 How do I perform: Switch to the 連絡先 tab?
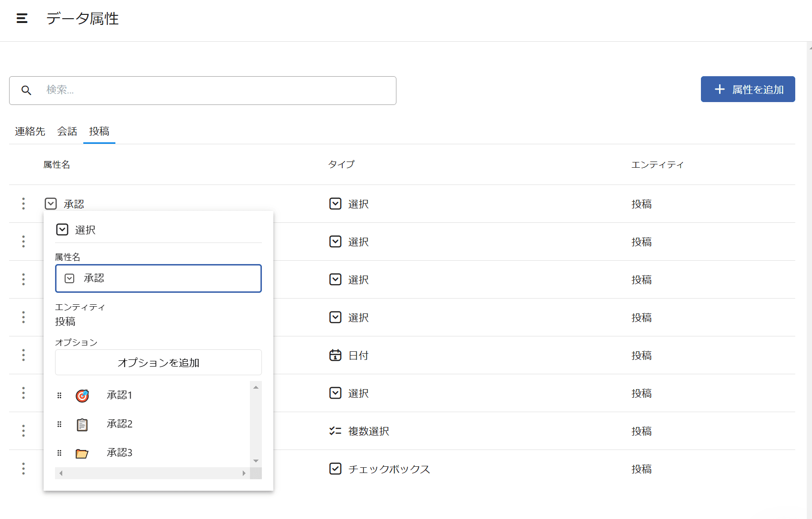30,131
